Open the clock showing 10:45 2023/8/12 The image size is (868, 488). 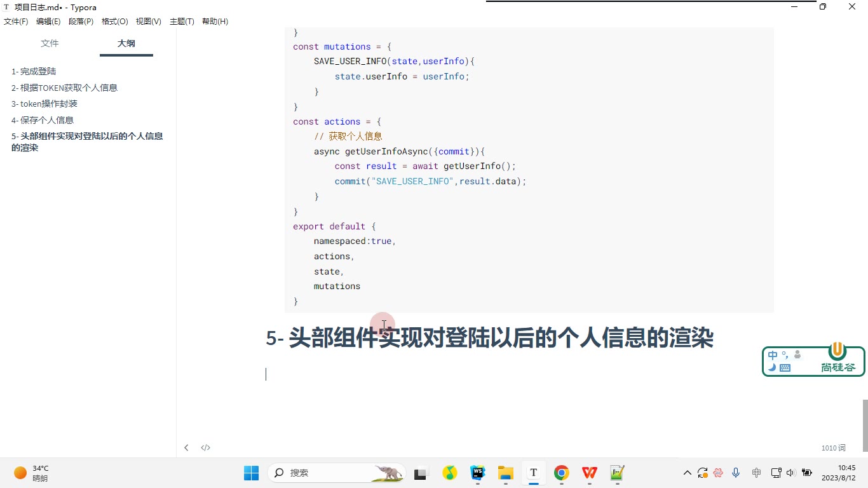point(839,473)
